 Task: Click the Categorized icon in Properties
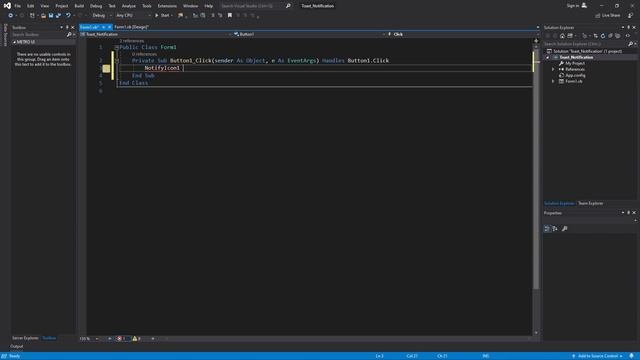point(547,229)
